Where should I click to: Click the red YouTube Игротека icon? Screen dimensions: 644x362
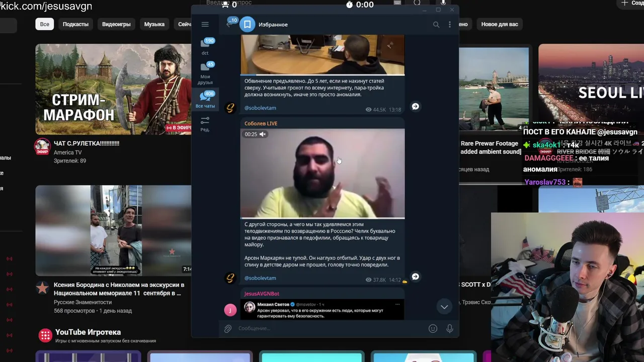45,335
